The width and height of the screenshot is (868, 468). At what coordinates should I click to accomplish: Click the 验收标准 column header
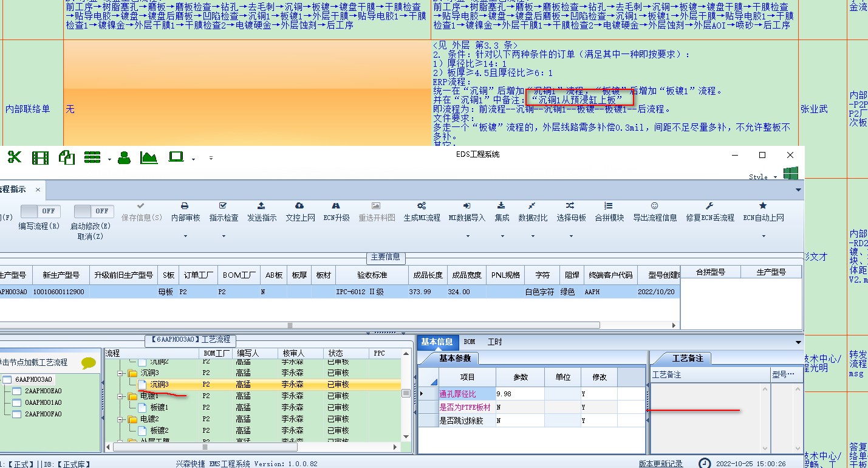pos(371,275)
